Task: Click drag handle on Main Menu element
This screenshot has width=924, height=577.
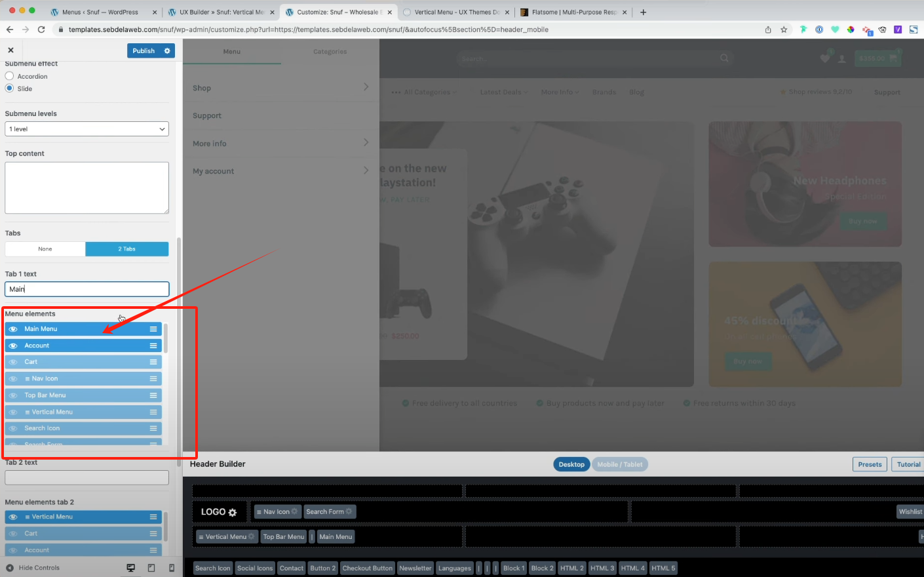Action: tap(153, 329)
